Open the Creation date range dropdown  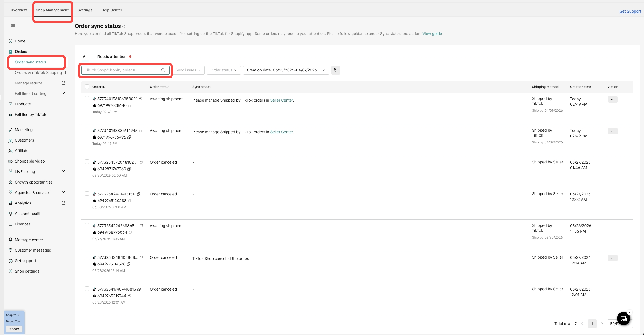click(286, 70)
